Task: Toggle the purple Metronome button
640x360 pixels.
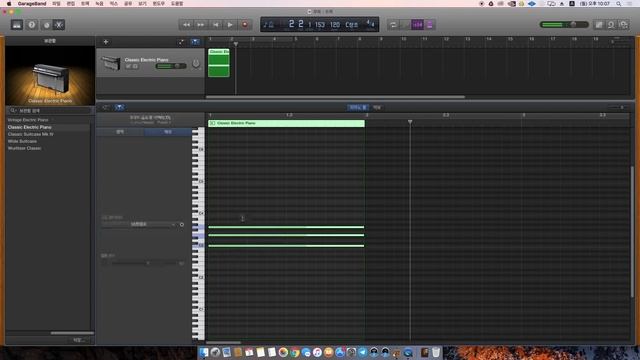Action: (x=430, y=25)
